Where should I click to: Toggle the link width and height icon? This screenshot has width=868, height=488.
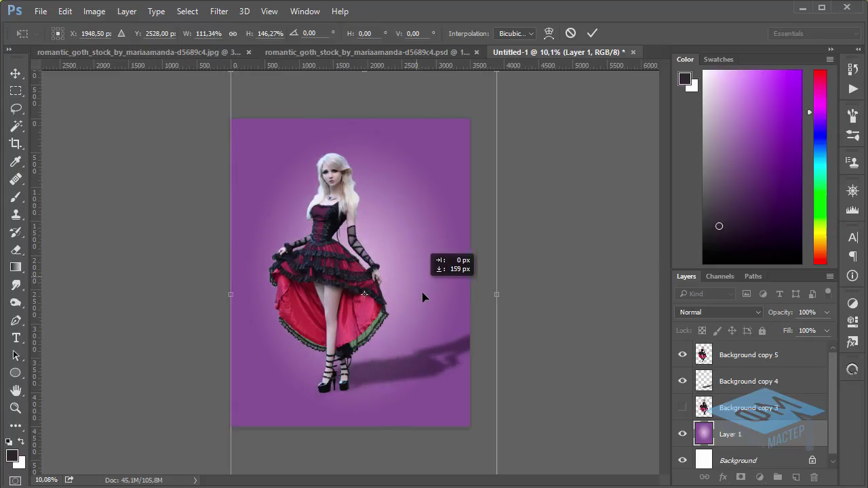[x=233, y=33]
